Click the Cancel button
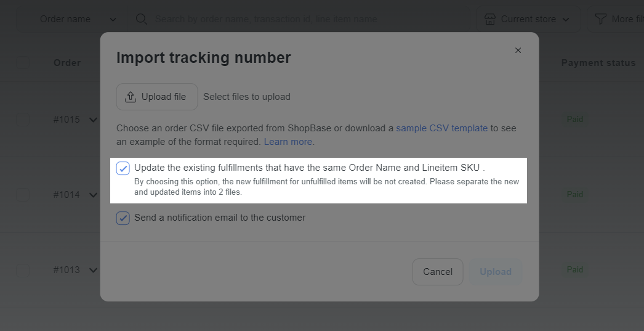This screenshot has height=331, width=644. 438,272
